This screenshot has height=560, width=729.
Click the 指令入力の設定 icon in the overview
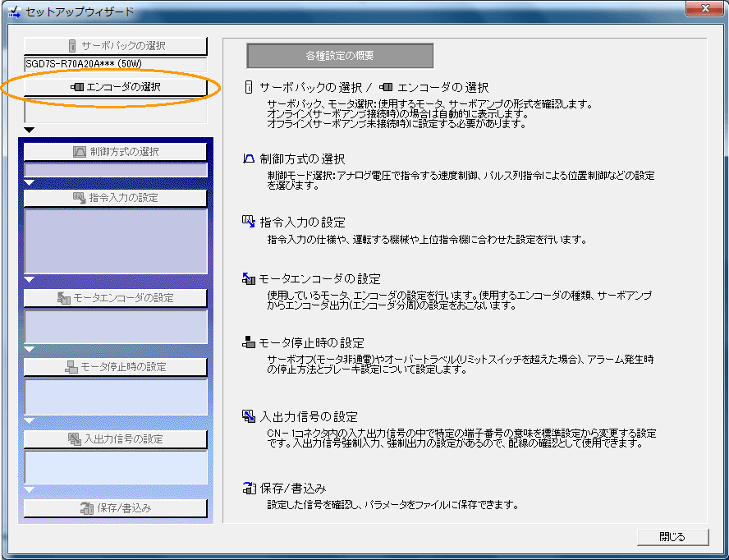[x=249, y=222]
